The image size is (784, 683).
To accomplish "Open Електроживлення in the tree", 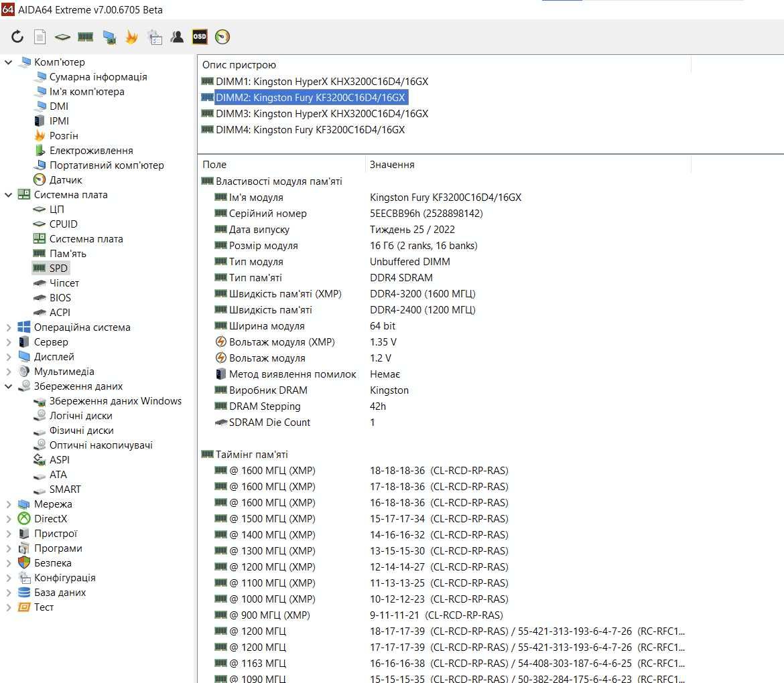I will [91, 151].
